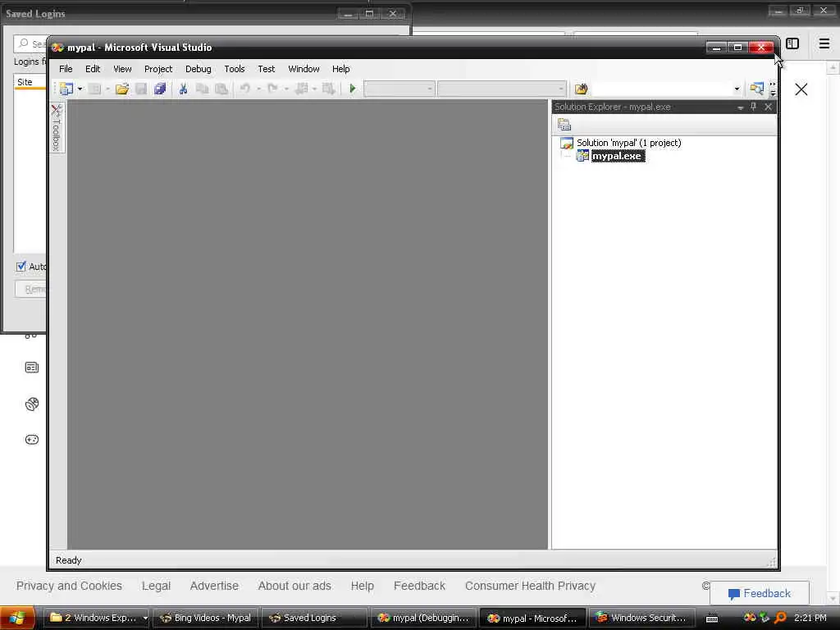Toggle auto-hide pin on Solution Explorer

point(754,107)
